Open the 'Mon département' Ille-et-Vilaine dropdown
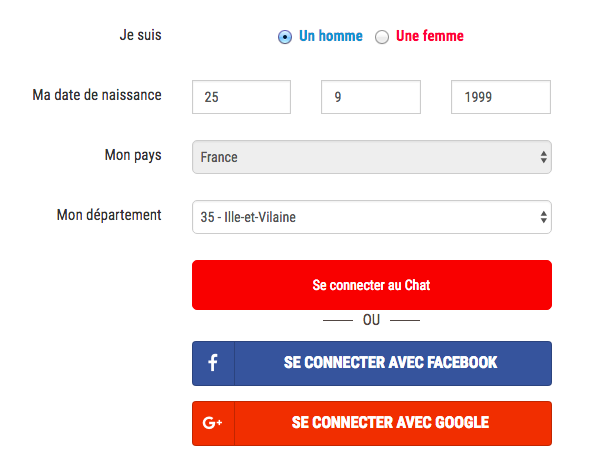 coord(372,217)
